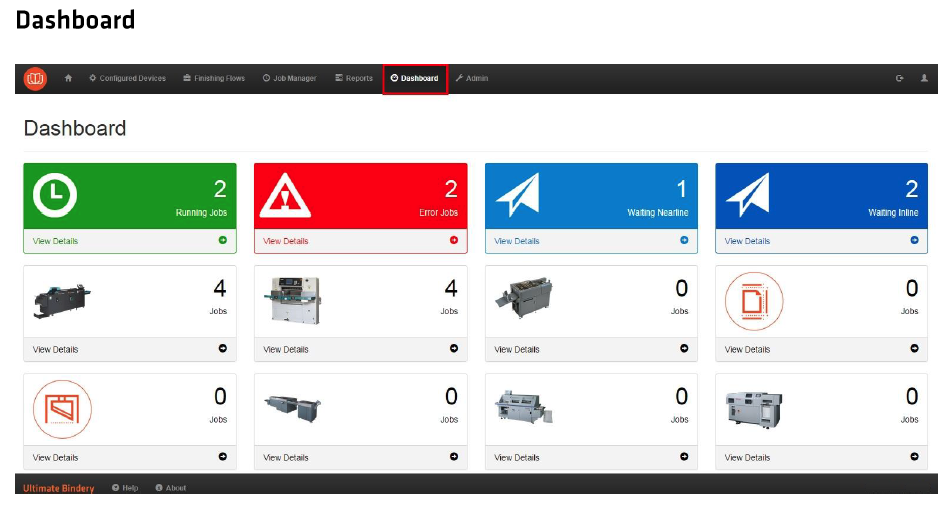
Task: Open Reports page
Action: pyautogui.click(x=354, y=78)
